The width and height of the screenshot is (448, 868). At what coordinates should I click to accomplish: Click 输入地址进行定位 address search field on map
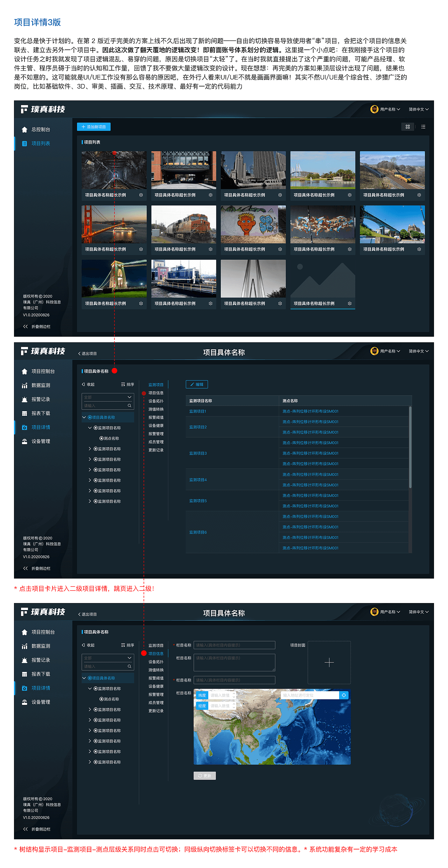click(x=310, y=695)
